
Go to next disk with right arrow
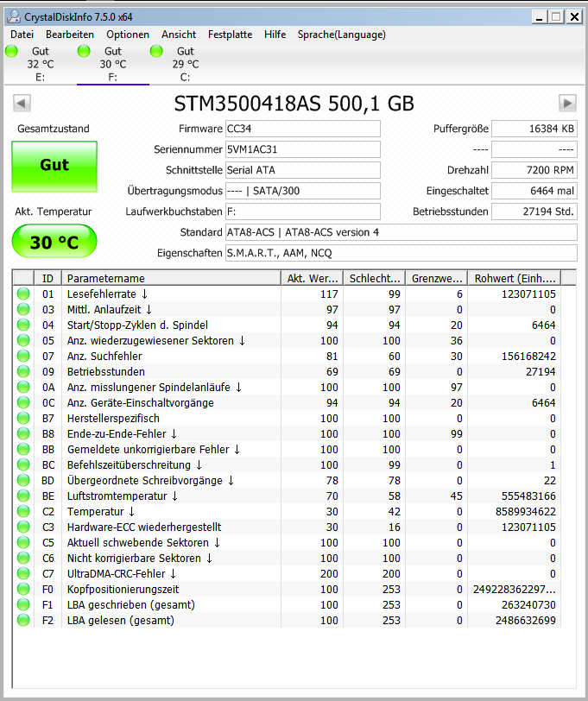click(x=567, y=104)
